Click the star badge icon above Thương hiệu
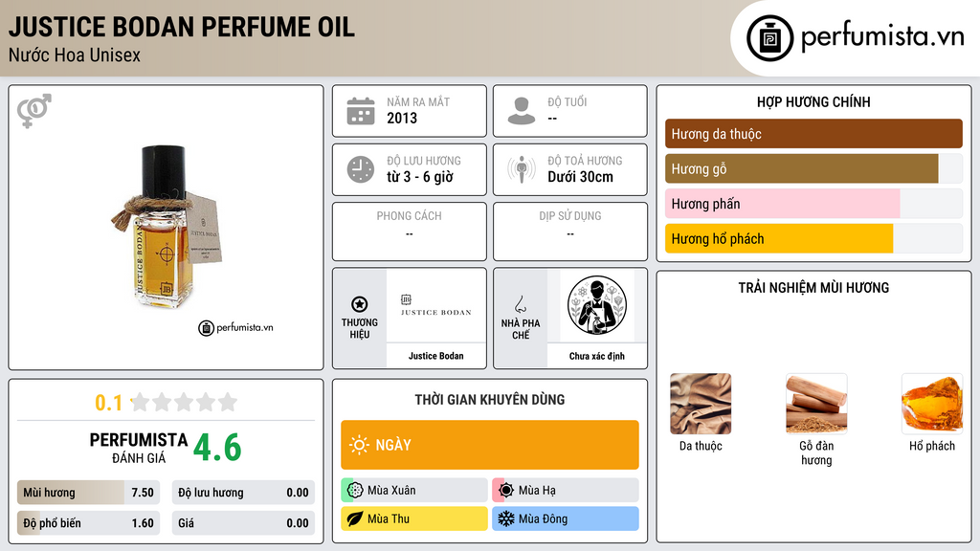 (360, 304)
